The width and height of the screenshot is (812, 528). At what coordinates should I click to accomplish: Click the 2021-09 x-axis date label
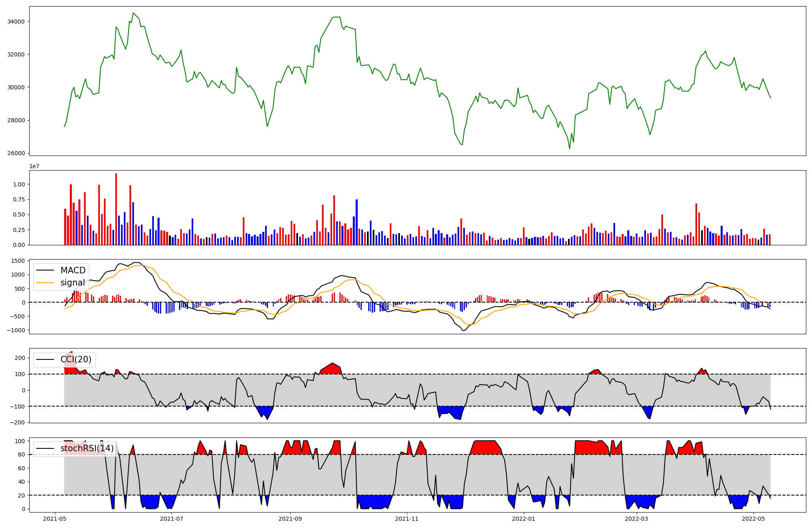pyautogui.click(x=290, y=519)
